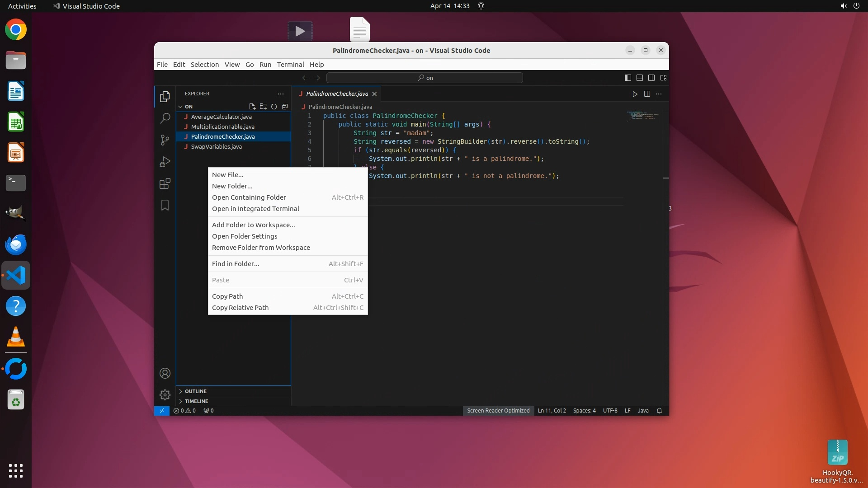Click Spaces: 4 indentation setting

[x=584, y=411]
